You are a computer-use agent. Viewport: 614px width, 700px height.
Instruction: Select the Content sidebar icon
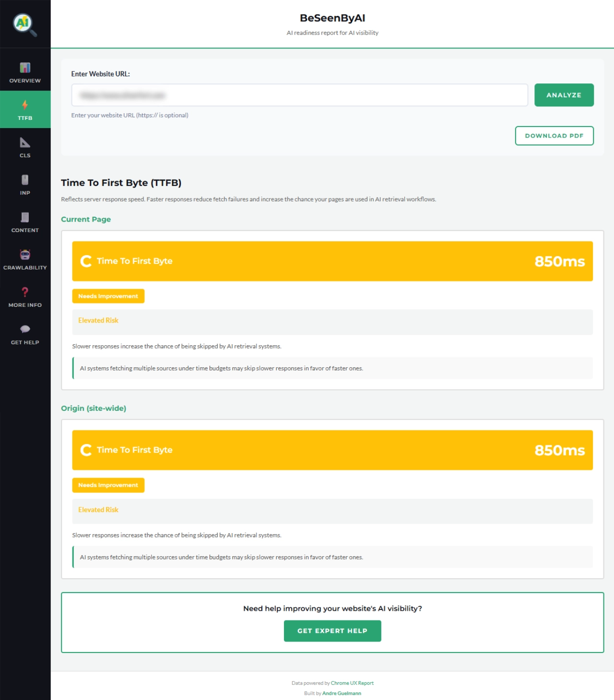24,217
